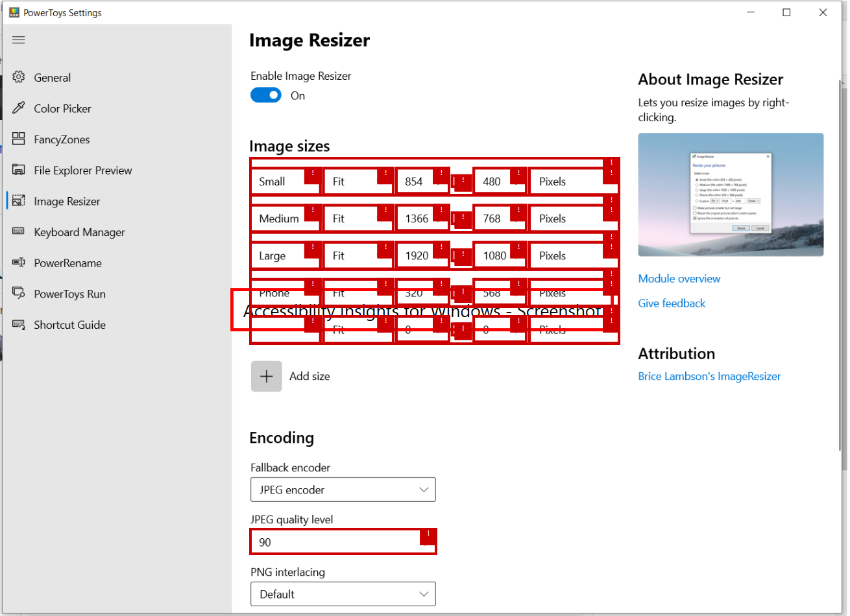Open the PNG interlacing dropdown
This screenshot has width=850, height=616.
pos(343,593)
